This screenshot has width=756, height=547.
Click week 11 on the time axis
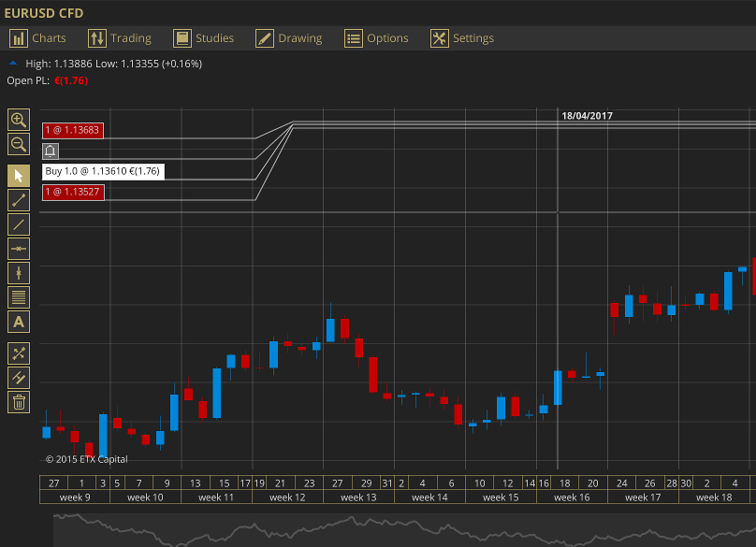[x=216, y=497]
